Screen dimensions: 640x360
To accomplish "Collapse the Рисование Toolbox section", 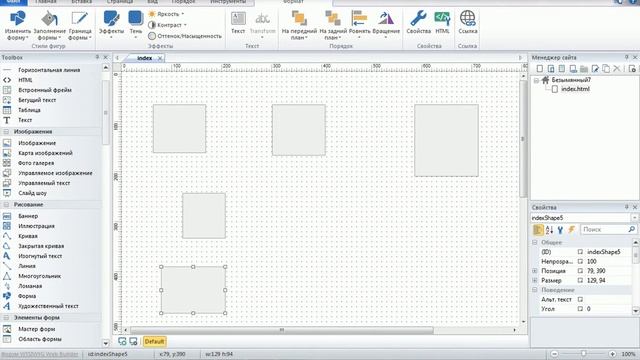I will pyautogui.click(x=6, y=204).
